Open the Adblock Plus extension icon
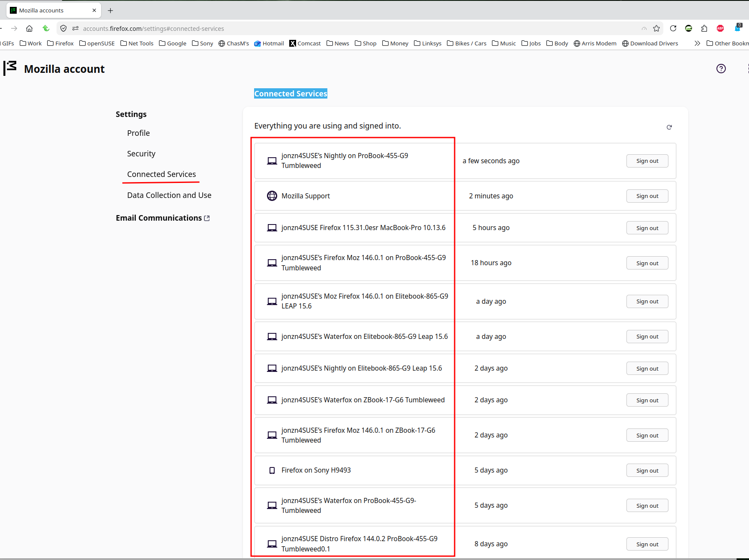 [720, 28]
